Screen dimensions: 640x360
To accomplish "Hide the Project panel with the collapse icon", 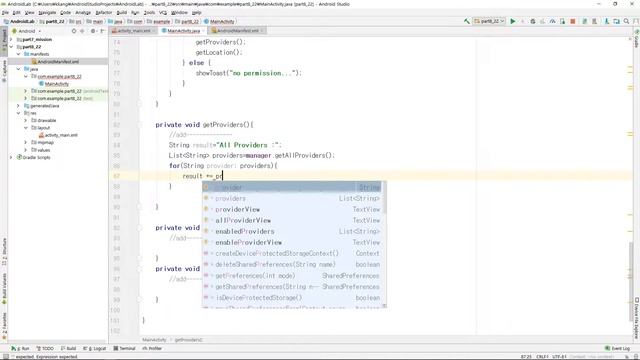I will click(x=102, y=31).
